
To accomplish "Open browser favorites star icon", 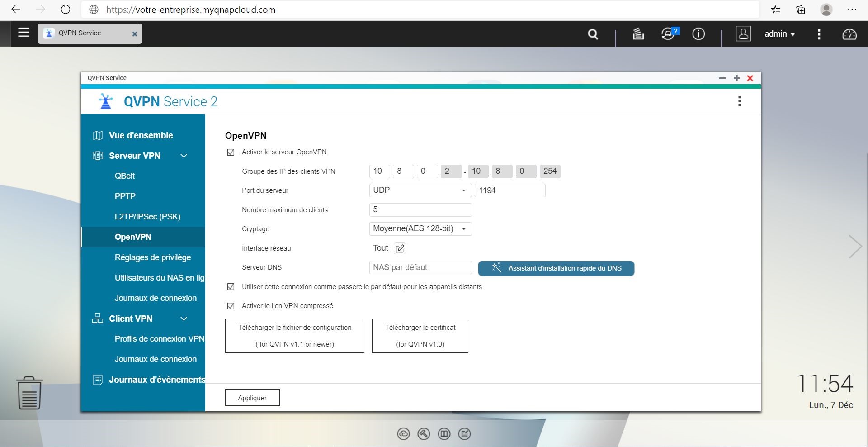I will 776,10.
